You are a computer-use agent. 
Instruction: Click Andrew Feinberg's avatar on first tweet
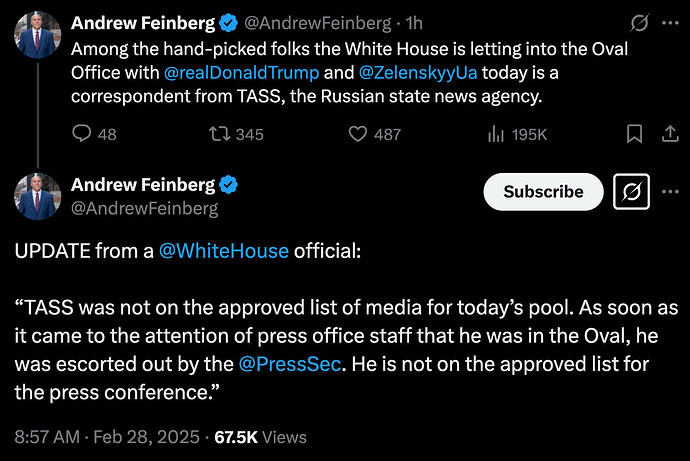[x=37, y=35]
